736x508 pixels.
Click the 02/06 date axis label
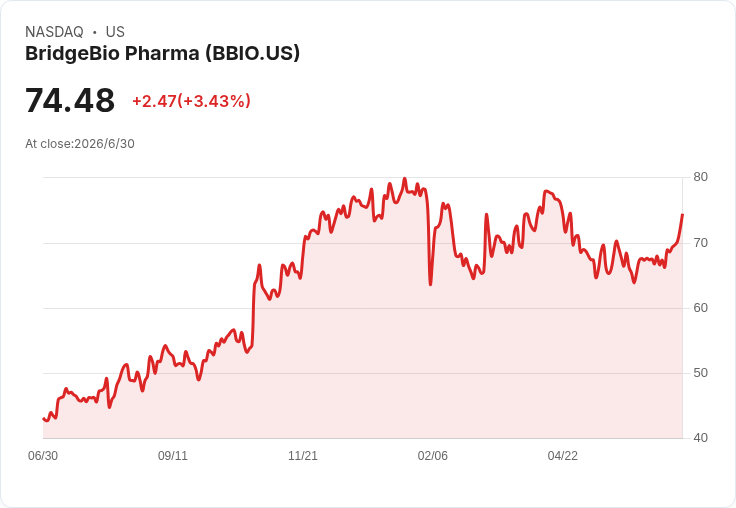(433, 456)
